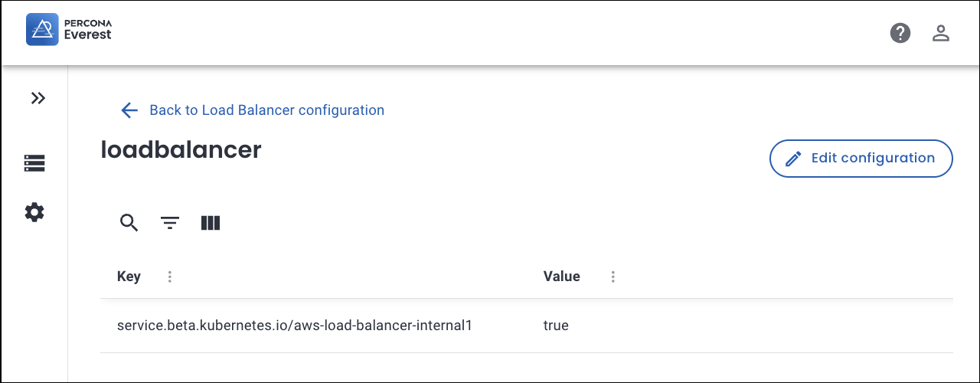This screenshot has width=980, height=383.
Task: Sort by the Value column header
Action: 561,277
